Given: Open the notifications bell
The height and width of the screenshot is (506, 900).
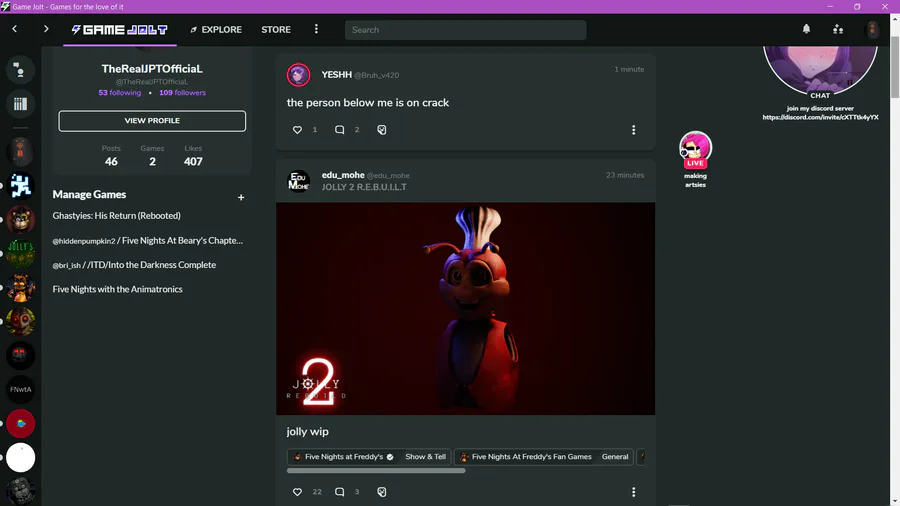Looking at the screenshot, I should pos(806,29).
